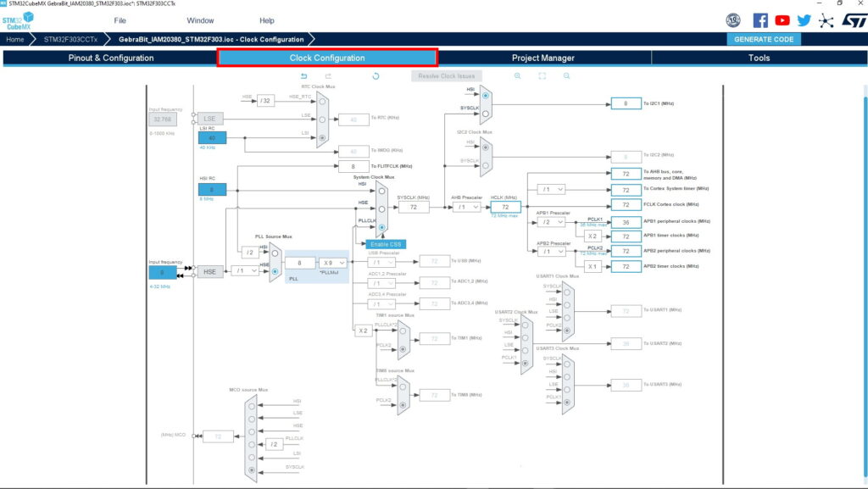Open the ST Facebook page icon

(x=760, y=20)
